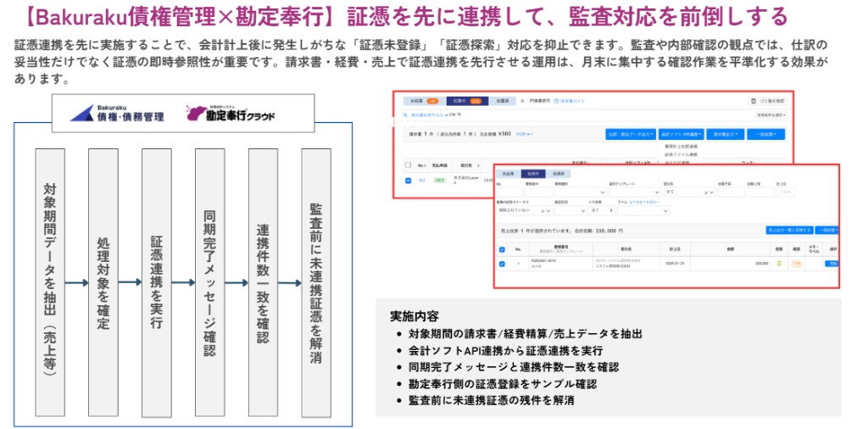Open the search condition selector dropdown

pyautogui.click(x=771, y=115)
